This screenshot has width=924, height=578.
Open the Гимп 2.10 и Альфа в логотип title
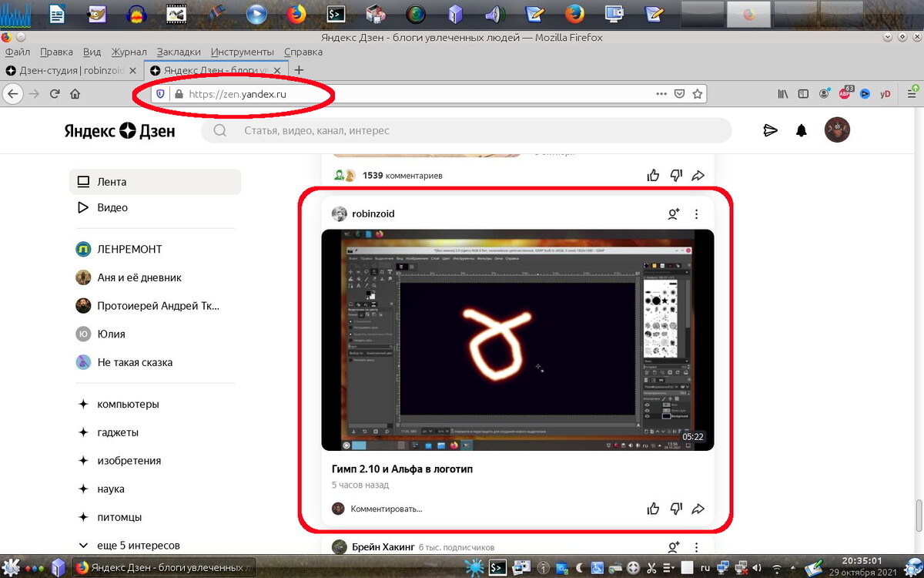click(402, 469)
